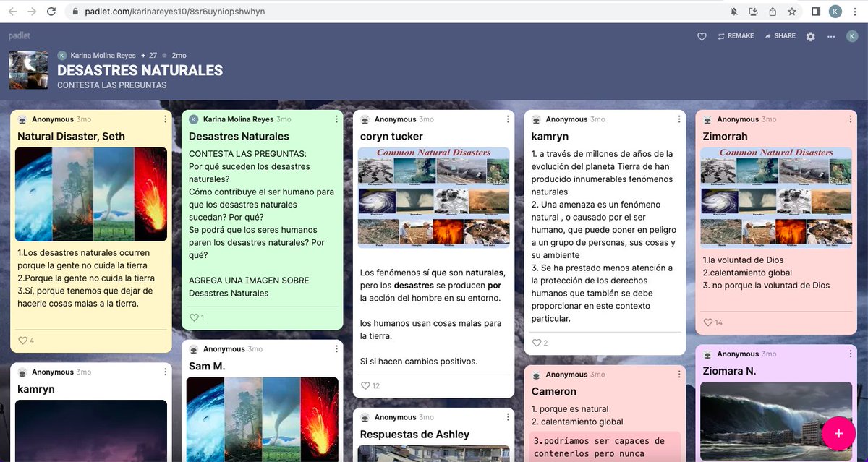The image size is (868, 462).
Task: Open the padlet user avatar menu
Action: point(852,36)
